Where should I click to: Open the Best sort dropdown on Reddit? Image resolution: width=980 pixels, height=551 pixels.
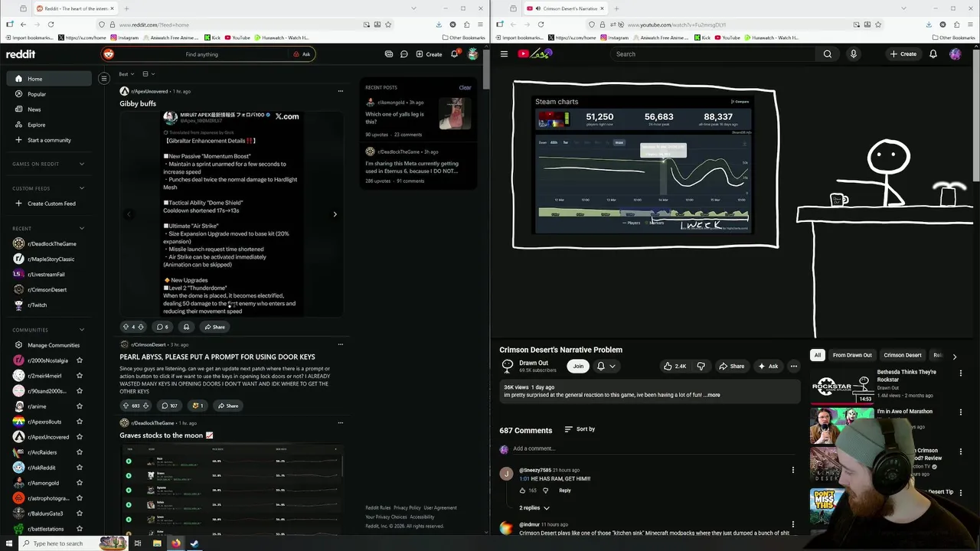(x=126, y=74)
